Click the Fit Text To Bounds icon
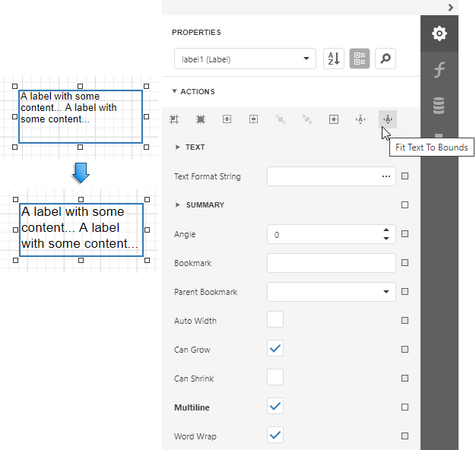The width and height of the screenshot is (476, 450). [388, 119]
